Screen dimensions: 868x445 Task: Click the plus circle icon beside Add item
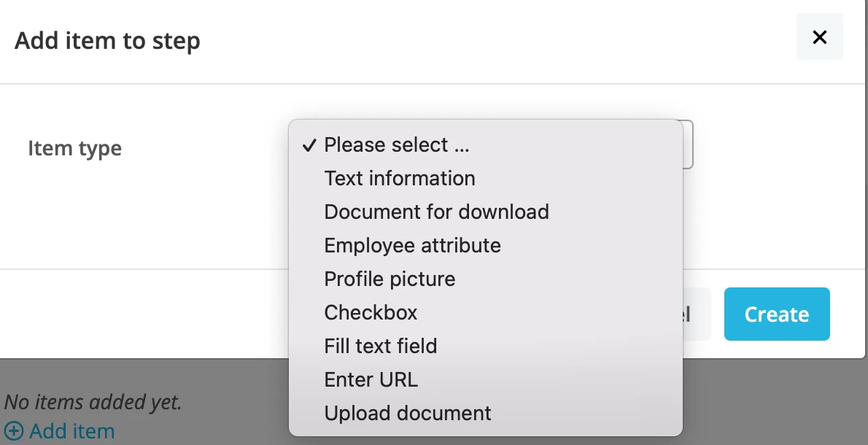pos(13,431)
